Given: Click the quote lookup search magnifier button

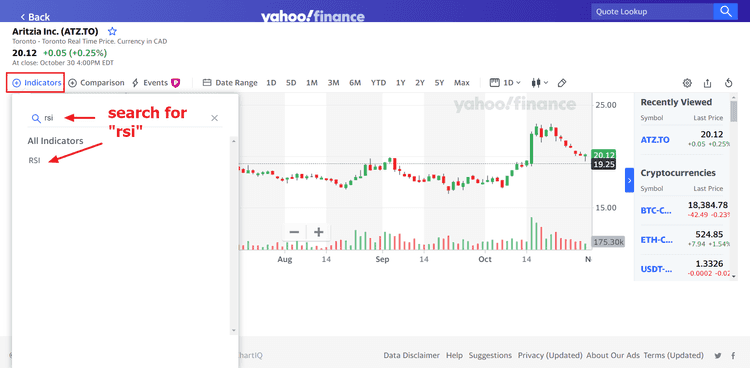Looking at the screenshot, I should click(726, 11).
